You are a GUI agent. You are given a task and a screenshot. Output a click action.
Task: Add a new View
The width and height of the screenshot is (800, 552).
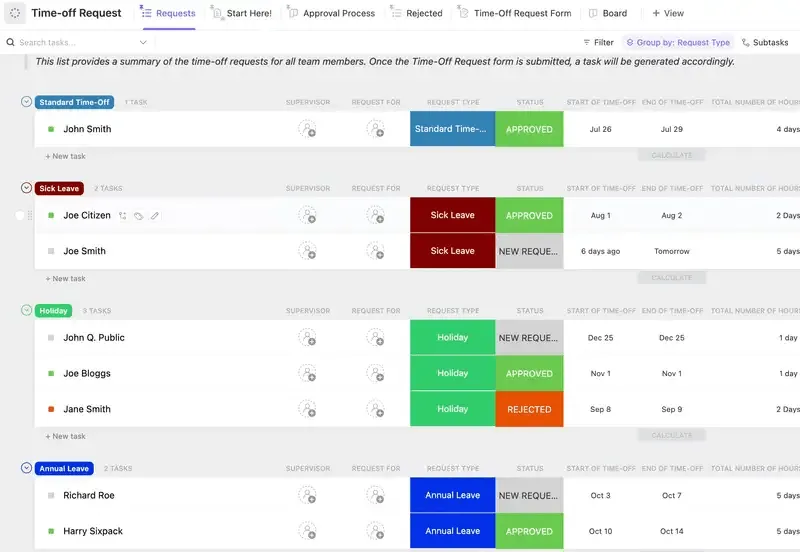tap(668, 13)
